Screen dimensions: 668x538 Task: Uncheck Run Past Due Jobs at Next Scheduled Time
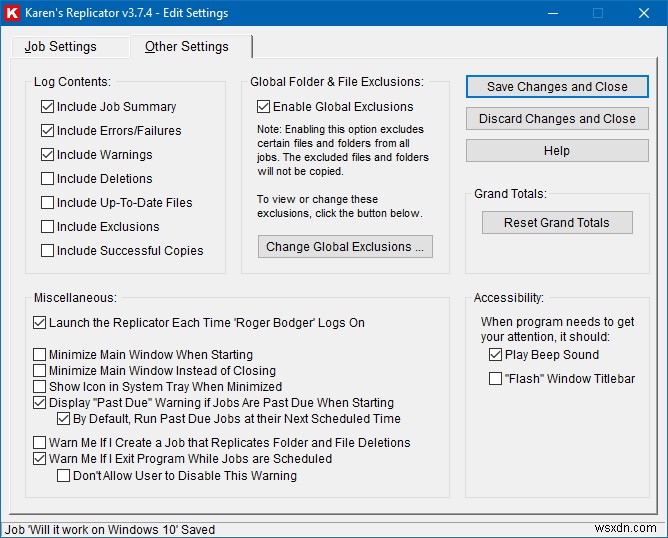(63, 419)
